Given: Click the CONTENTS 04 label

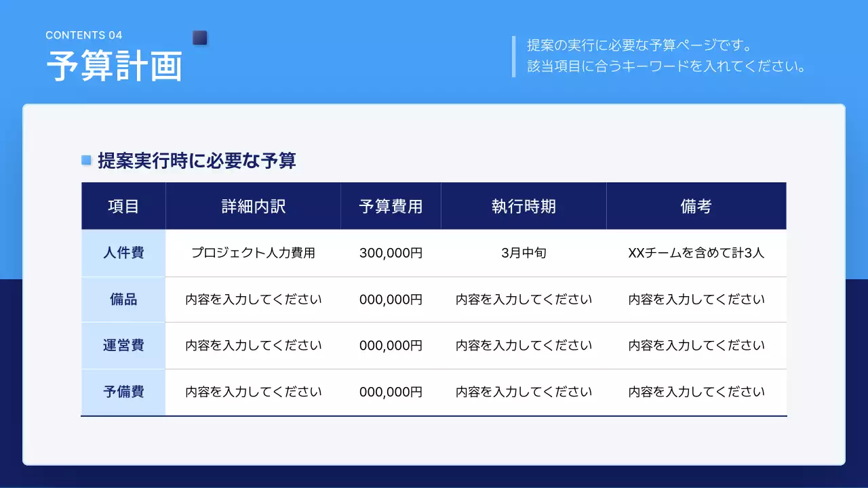Looking at the screenshot, I should pyautogui.click(x=84, y=35).
